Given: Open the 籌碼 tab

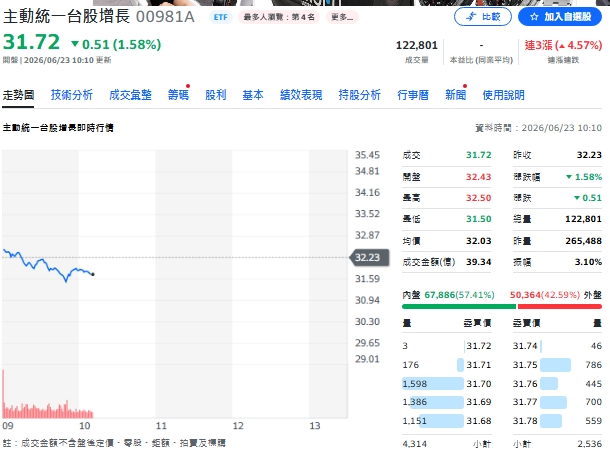Looking at the screenshot, I should coord(178,95).
